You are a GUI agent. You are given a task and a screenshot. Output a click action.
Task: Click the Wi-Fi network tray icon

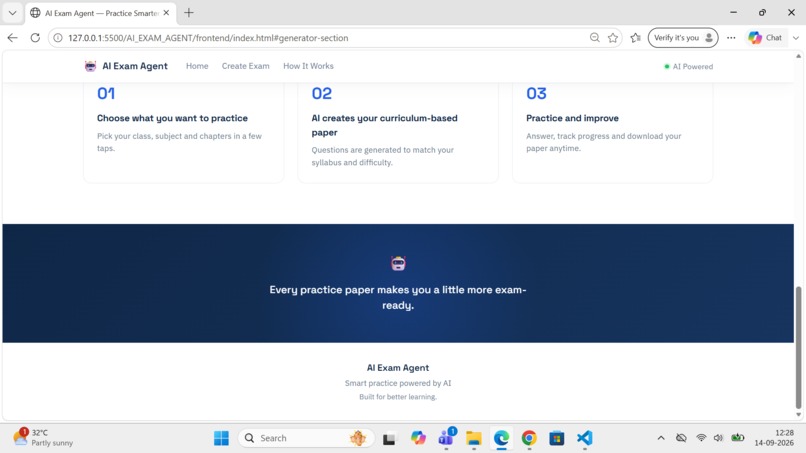point(701,438)
